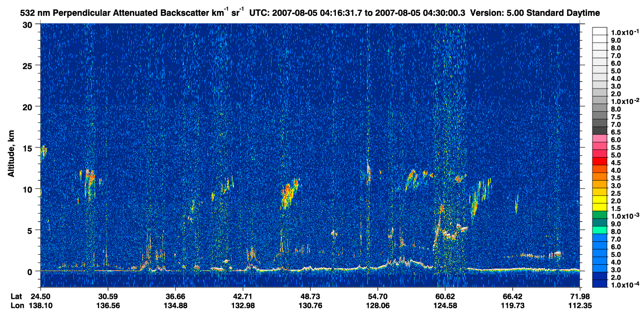This screenshot has height=330, width=644.
Task: Click the color scale label 3.5
Action: coord(616,178)
